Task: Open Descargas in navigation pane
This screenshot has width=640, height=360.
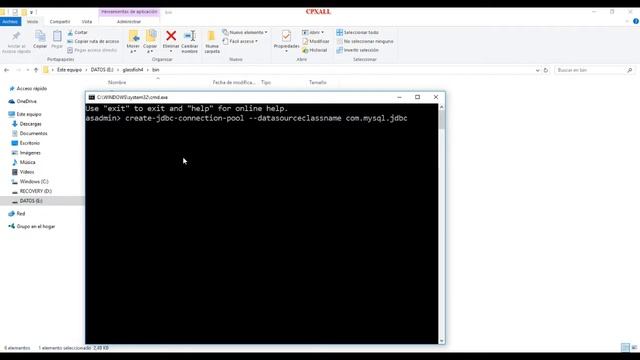Action: click(x=27, y=124)
